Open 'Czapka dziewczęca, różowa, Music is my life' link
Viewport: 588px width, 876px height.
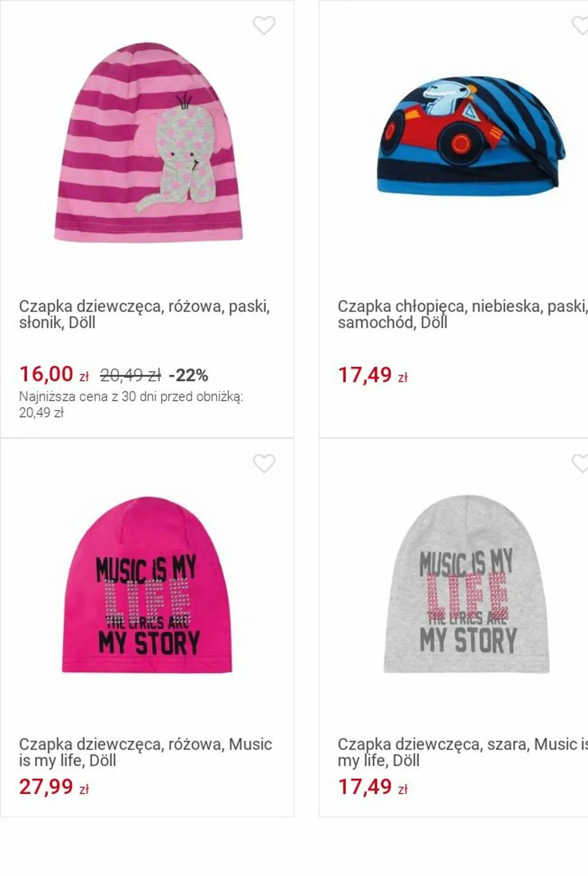[145, 752]
